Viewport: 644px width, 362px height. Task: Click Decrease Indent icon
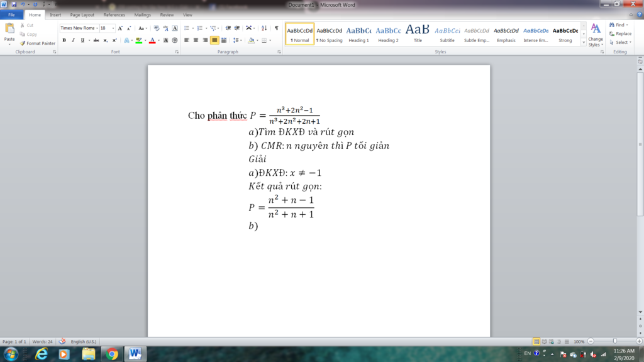point(228,28)
